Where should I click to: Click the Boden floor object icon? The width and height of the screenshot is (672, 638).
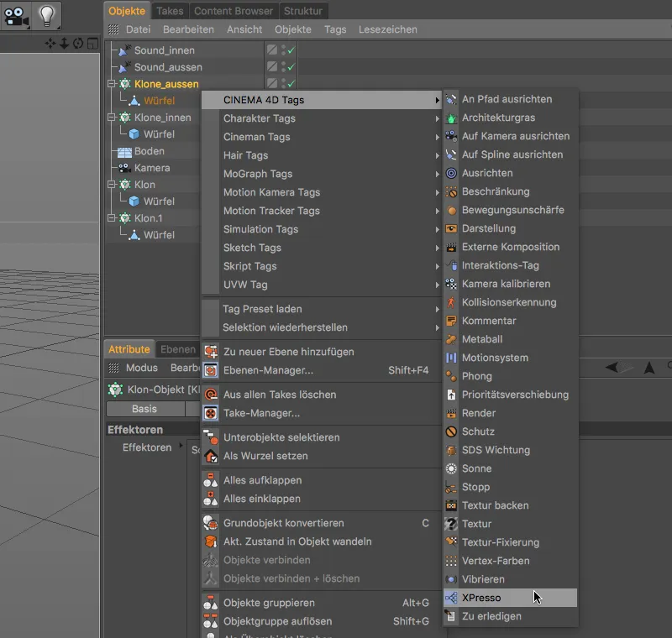coord(124,151)
